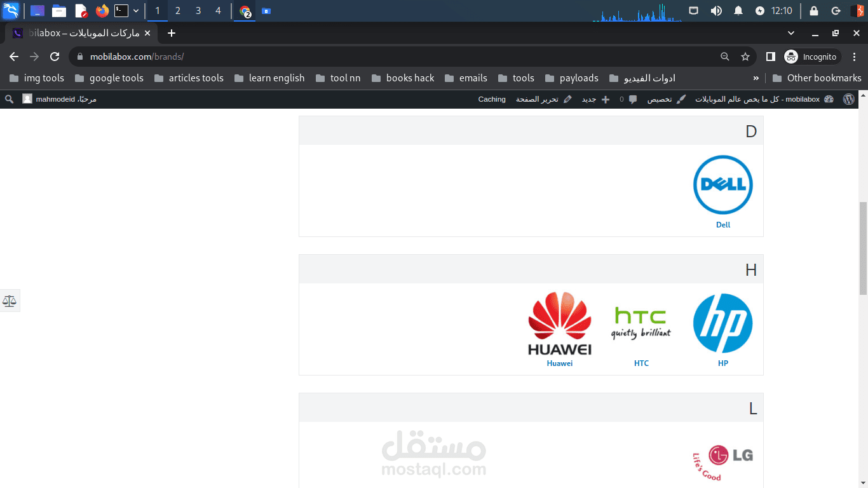Image resolution: width=868 pixels, height=488 pixels.
Task: Open the volume speaker icon in panel
Action: coord(716,11)
